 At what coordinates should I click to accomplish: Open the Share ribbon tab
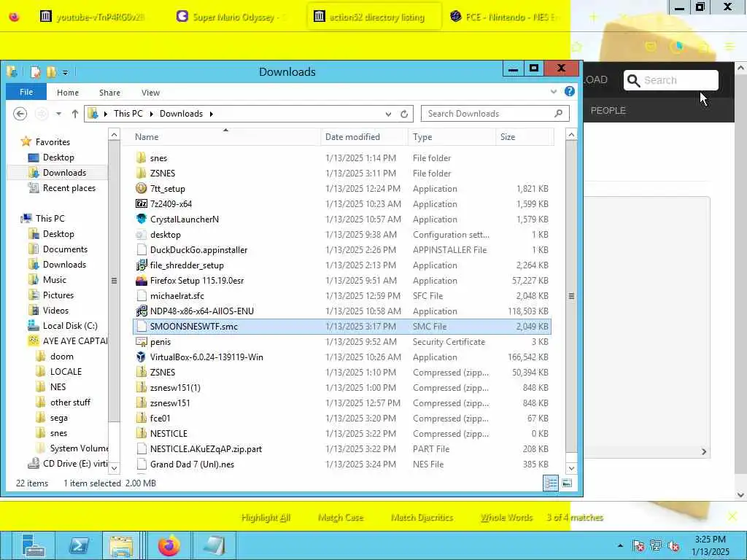tap(109, 93)
